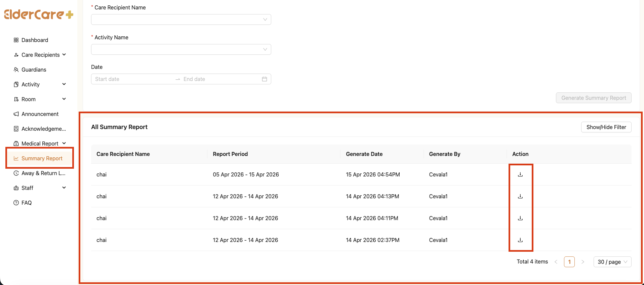Screen dimensions: 644x285
Task: Click the calendar icon in Date field
Action: 265,79
